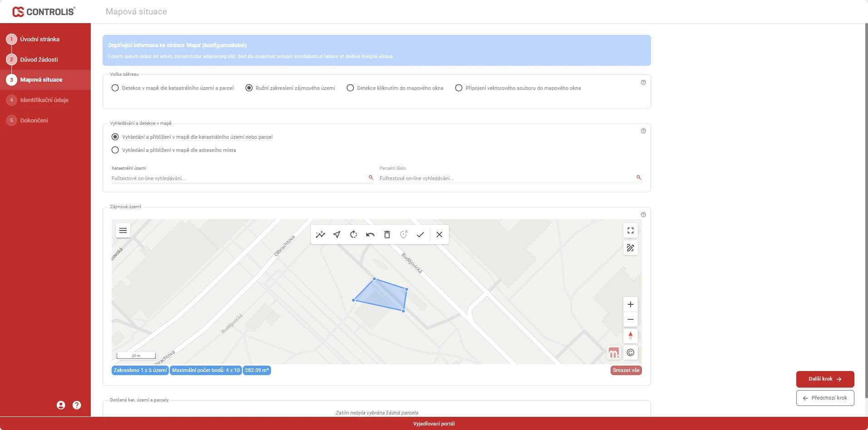Screen dimensions: 868x430
Task: Click the Předchozí krok button
Action: click(x=825, y=398)
